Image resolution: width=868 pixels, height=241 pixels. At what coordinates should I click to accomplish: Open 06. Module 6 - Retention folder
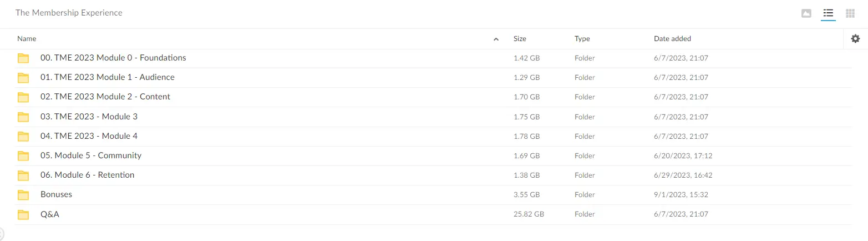pos(87,175)
